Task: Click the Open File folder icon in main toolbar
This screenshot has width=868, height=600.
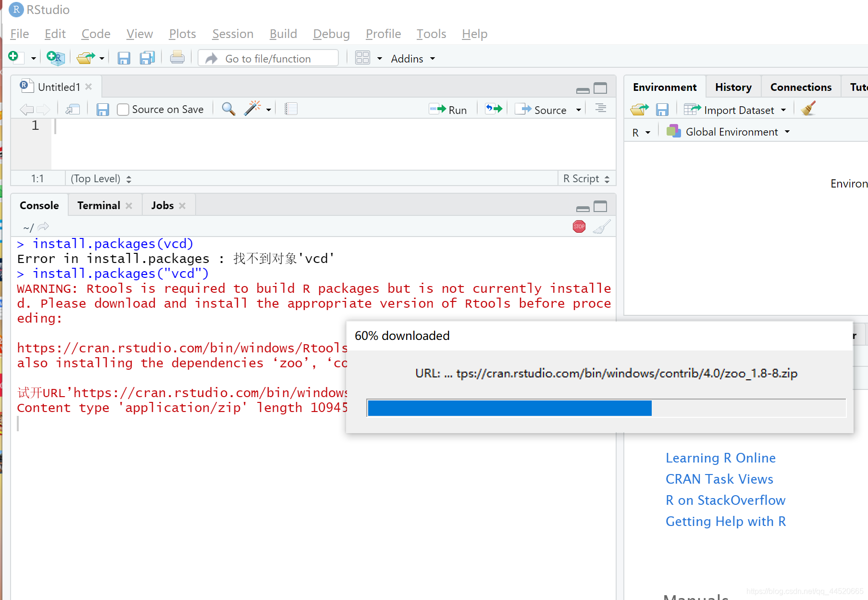Action: tap(86, 58)
